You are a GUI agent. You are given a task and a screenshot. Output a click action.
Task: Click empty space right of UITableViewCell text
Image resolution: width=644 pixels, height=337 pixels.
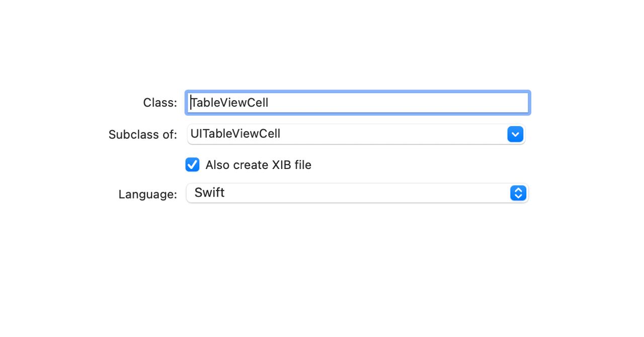point(392,134)
